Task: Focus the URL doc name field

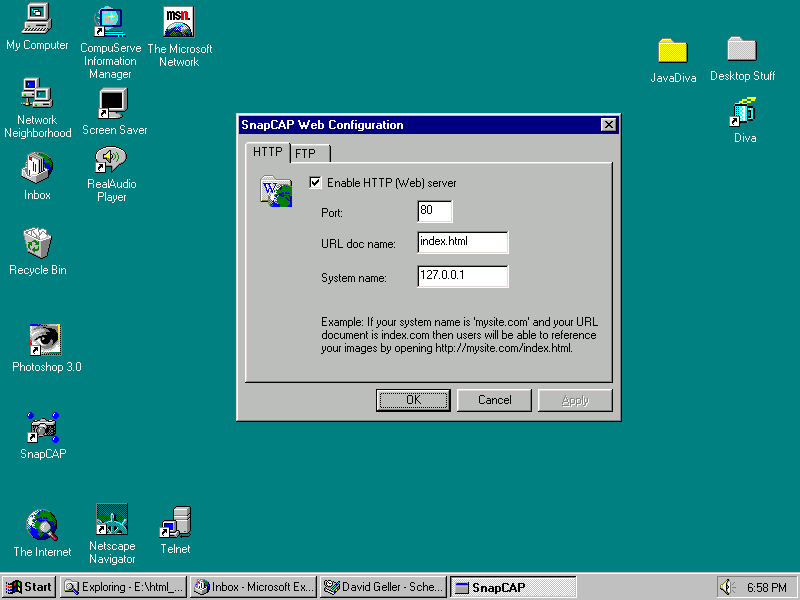Action: click(462, 243)
